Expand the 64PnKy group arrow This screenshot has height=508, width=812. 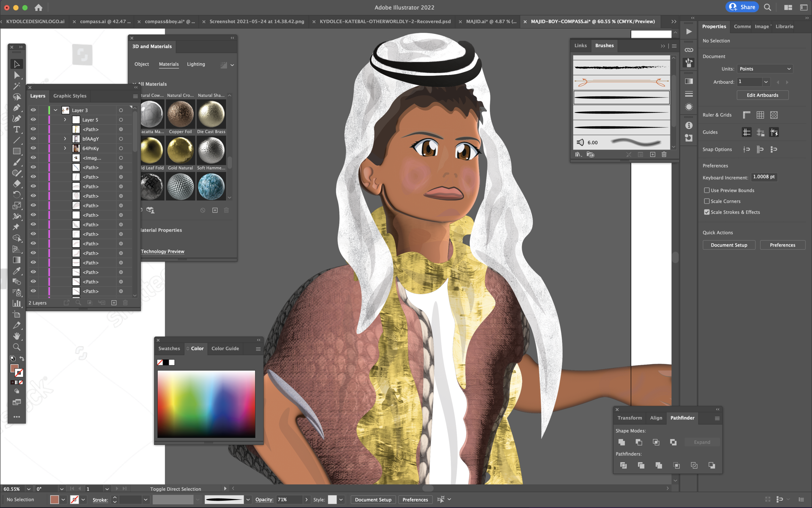click(x=65, y=148)
